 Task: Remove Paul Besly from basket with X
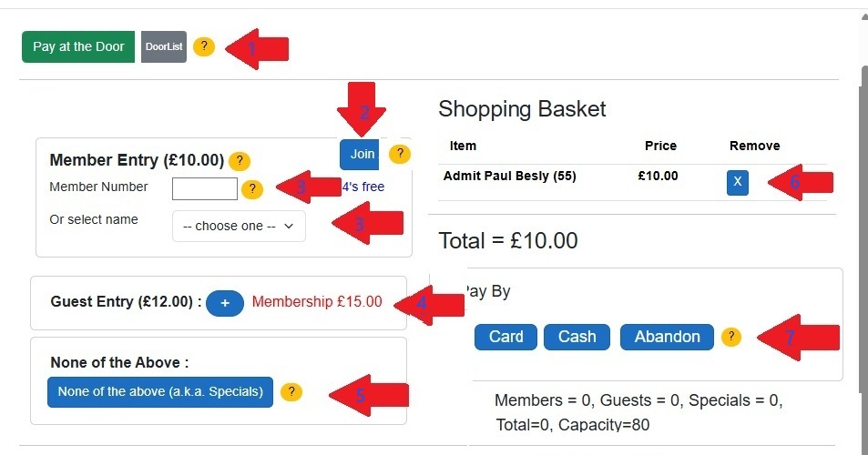pyautogui.click(x=737, y=182)
